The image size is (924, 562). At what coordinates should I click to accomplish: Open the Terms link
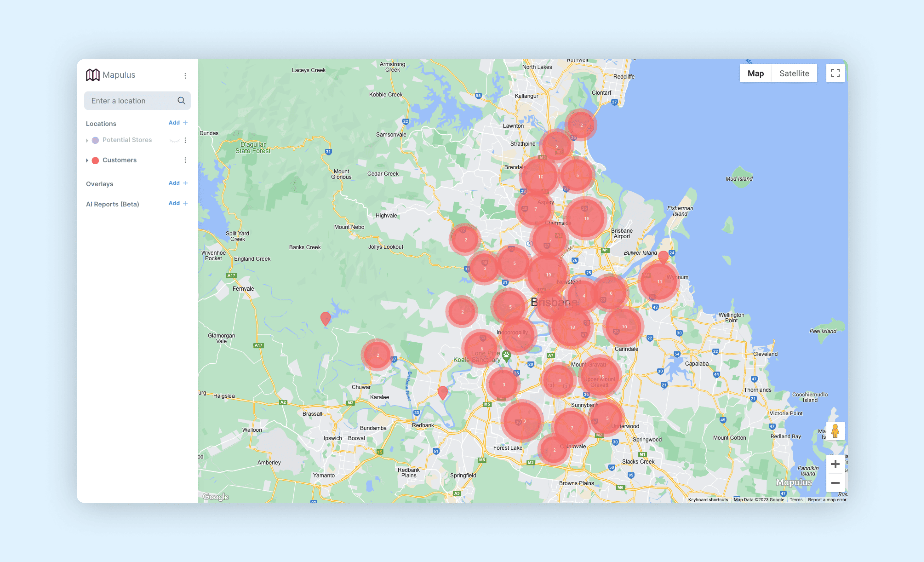point(796,500)
